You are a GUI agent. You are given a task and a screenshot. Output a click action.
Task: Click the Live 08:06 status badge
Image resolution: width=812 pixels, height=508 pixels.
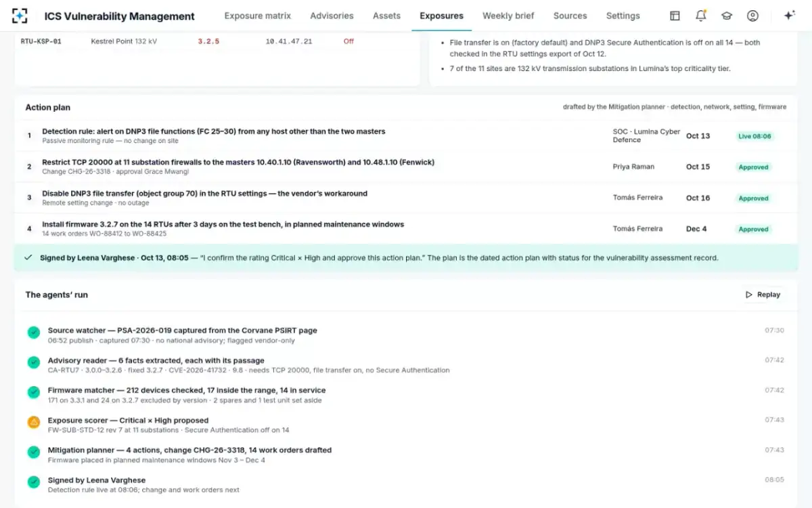click(754, 136)
